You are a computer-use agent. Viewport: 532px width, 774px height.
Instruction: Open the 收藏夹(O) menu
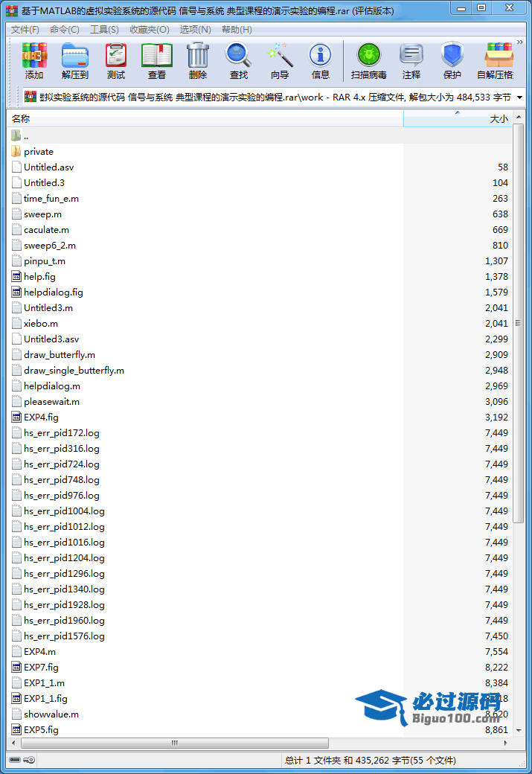point(150,30)
